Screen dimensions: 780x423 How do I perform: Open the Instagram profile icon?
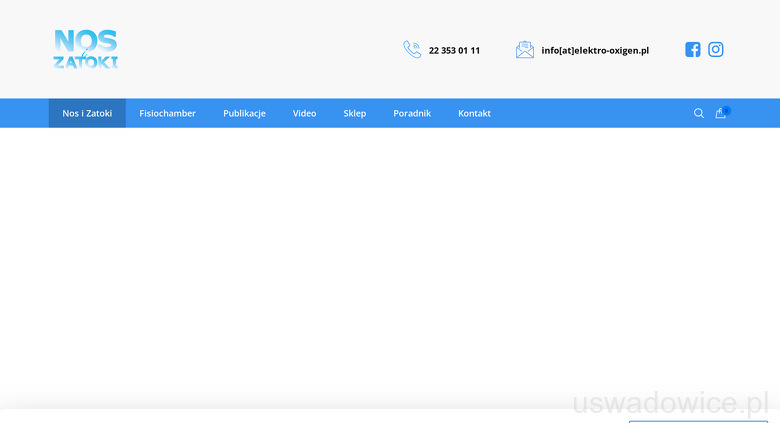(716, 50)
